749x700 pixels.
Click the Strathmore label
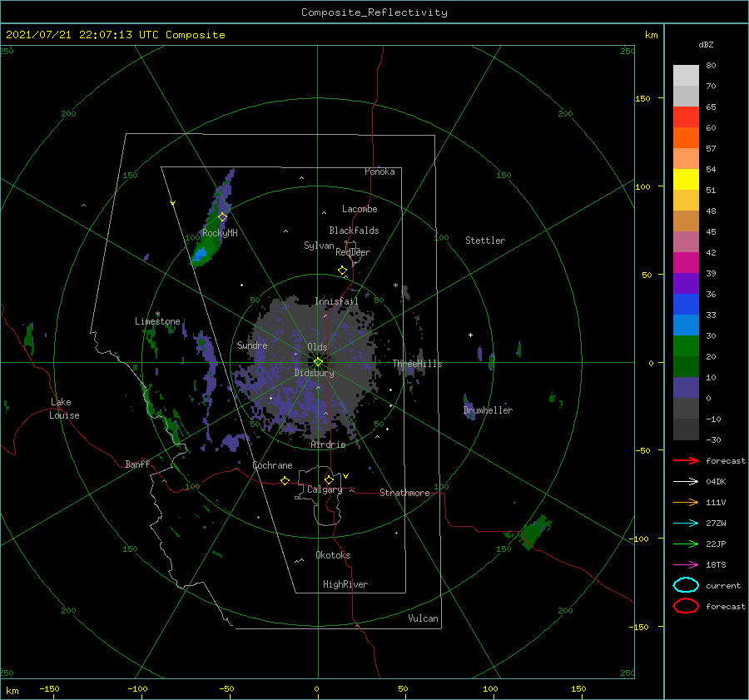coord(404,493)
